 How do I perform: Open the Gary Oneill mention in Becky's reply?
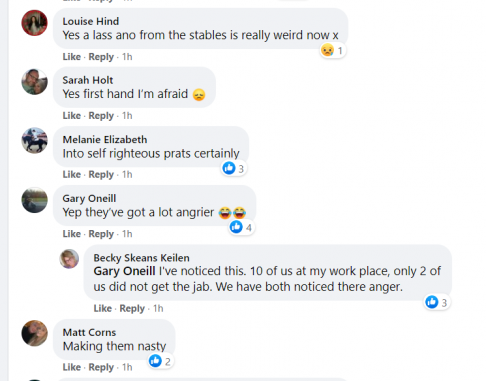click(x=124, y=271)
